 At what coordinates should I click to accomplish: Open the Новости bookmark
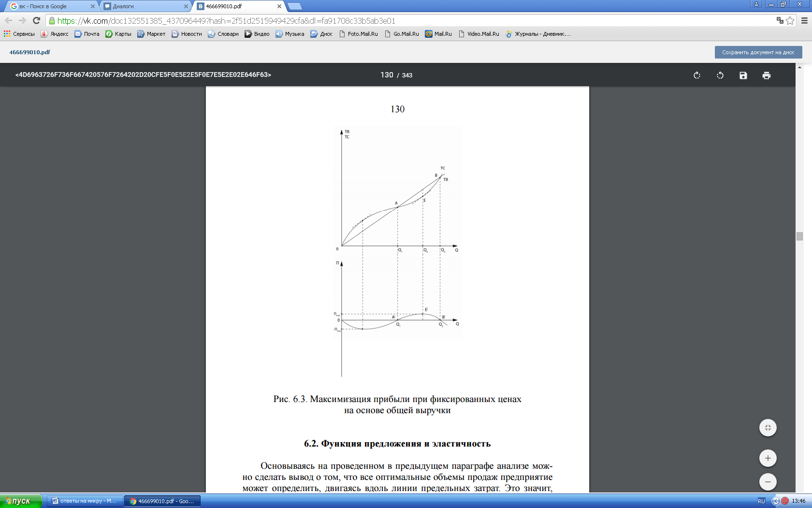[187, 34]
